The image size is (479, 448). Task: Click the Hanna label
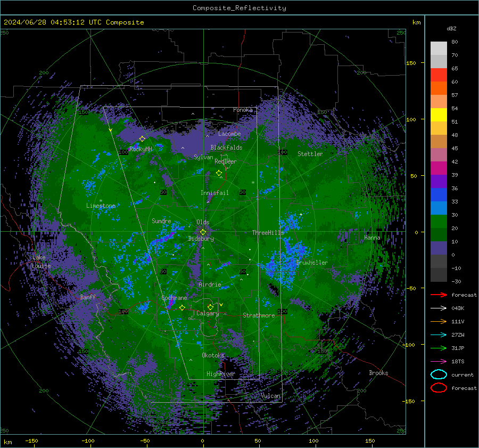372,238
